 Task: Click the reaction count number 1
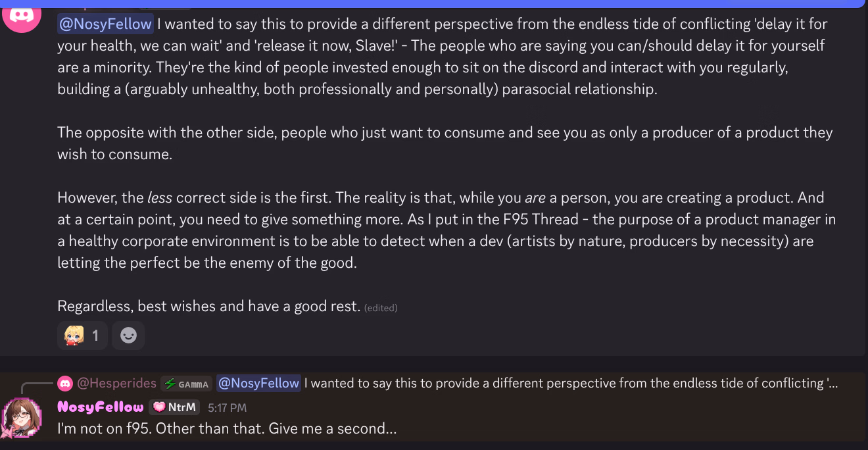point(95,336)
